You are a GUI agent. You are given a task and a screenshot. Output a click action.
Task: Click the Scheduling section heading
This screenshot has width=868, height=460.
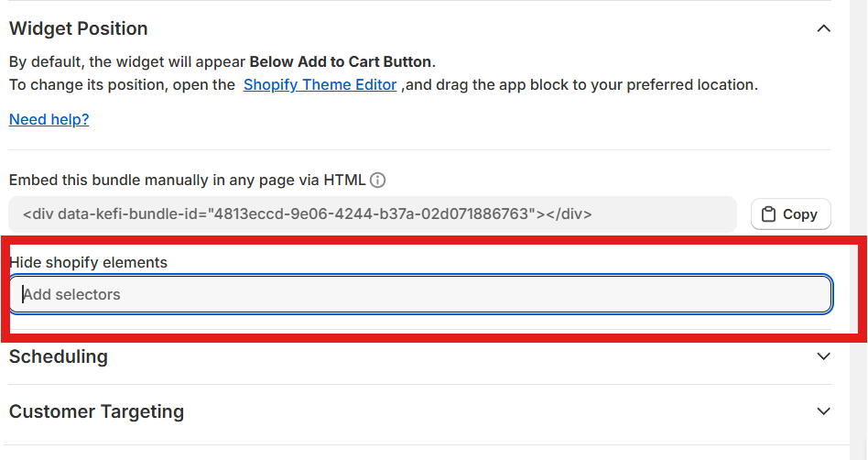tap(59, 356)
